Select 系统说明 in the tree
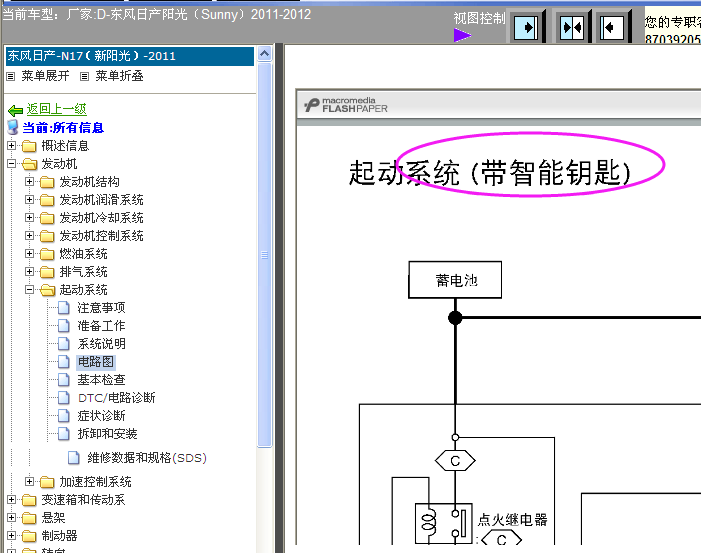Viewport: 701px width, 553px height. click(x=101, y=343)
